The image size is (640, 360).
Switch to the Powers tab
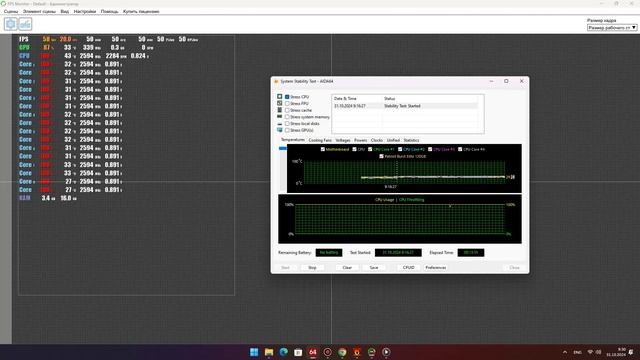360,140
